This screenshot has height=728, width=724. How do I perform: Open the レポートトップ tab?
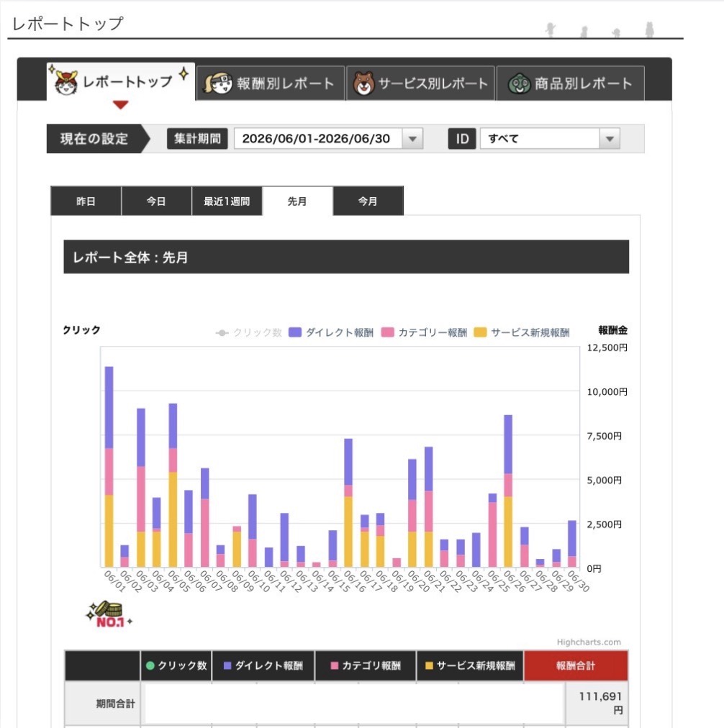click(x=121, y=82)
